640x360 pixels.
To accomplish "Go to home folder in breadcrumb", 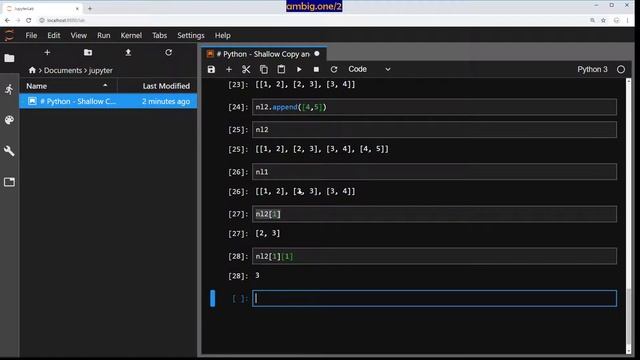I will 32,70.
